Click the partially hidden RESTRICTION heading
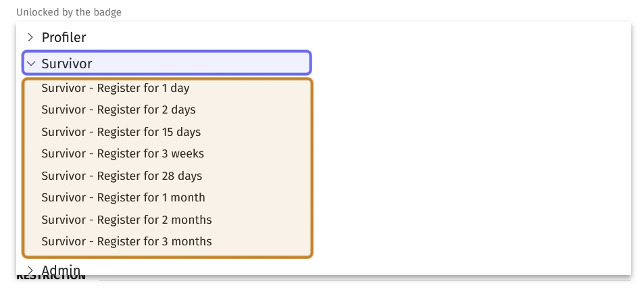Screen dimensions: 644x292 click(x=51, y=278)
